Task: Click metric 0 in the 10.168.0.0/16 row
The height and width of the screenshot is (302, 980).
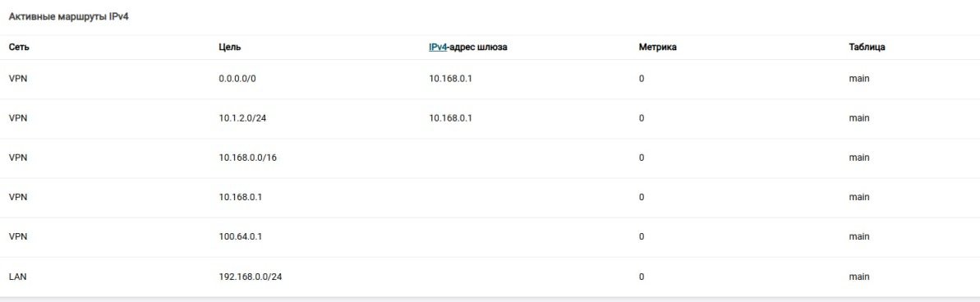Action: (642, 158)
